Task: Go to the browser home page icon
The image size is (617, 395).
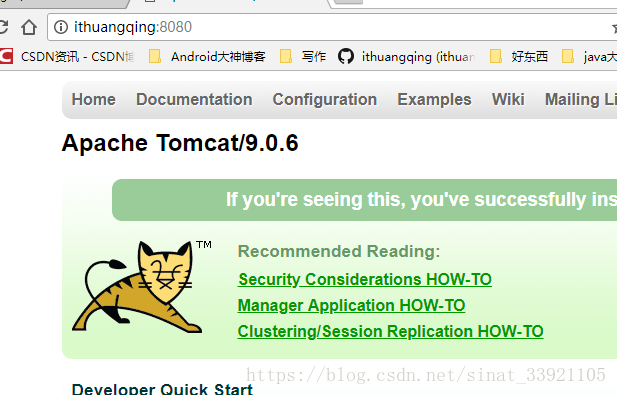Action: click(29, 27)
